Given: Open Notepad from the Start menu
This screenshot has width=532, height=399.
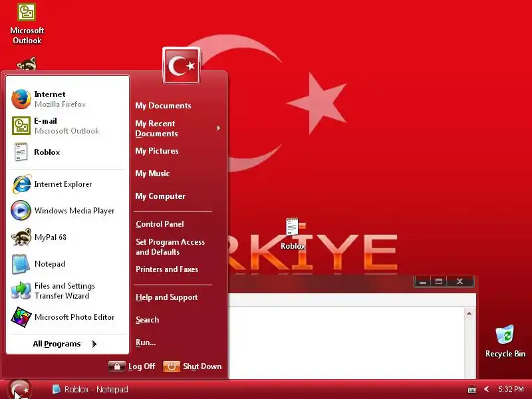Looking at the screenshot, I should point(67,264).
